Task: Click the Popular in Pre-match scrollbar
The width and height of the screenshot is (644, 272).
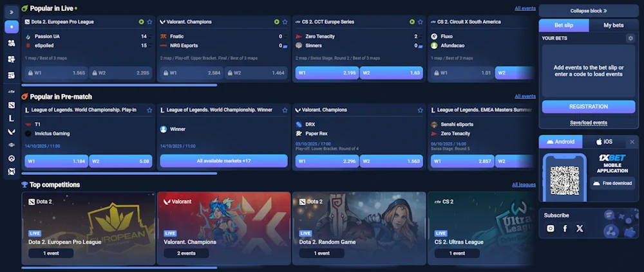Action: point(119,174)
